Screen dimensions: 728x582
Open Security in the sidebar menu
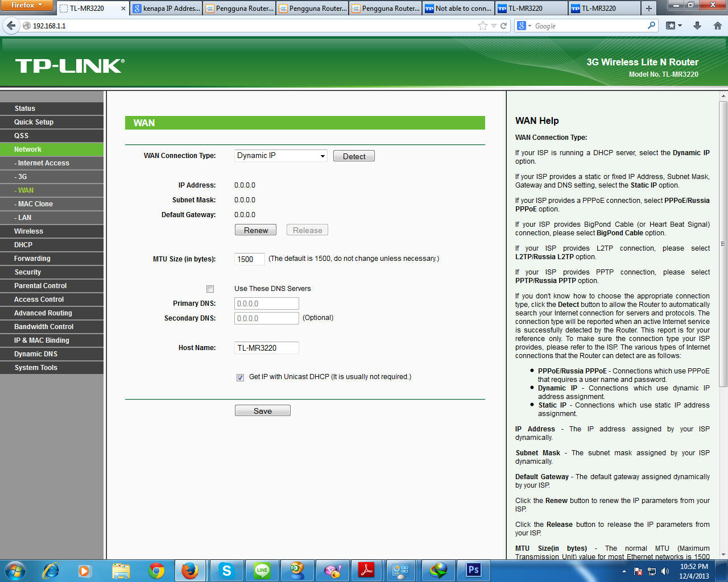pos(52,272)
